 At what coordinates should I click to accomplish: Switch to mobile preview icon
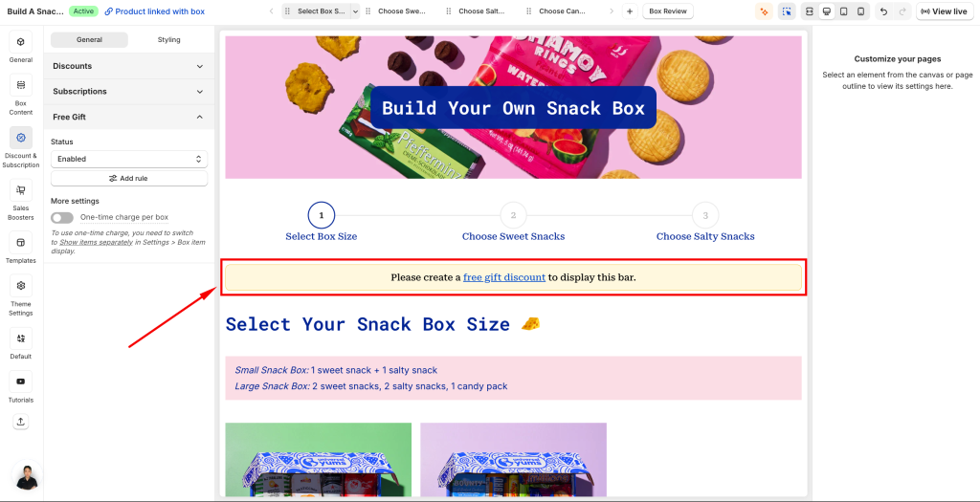[861, 11]
